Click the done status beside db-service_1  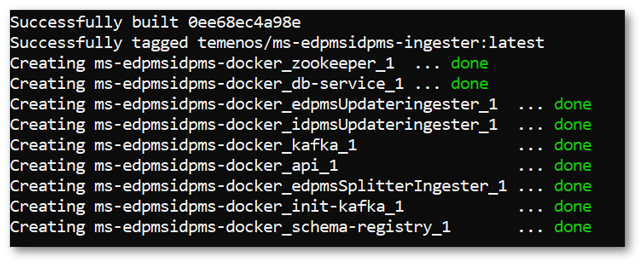(x=469, y=84)
